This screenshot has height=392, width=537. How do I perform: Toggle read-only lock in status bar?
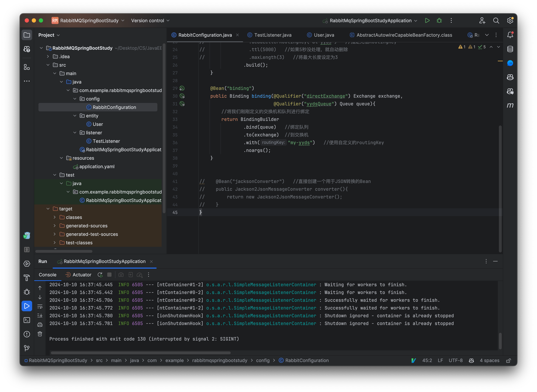pyautogui.click(x=508, y=360)
